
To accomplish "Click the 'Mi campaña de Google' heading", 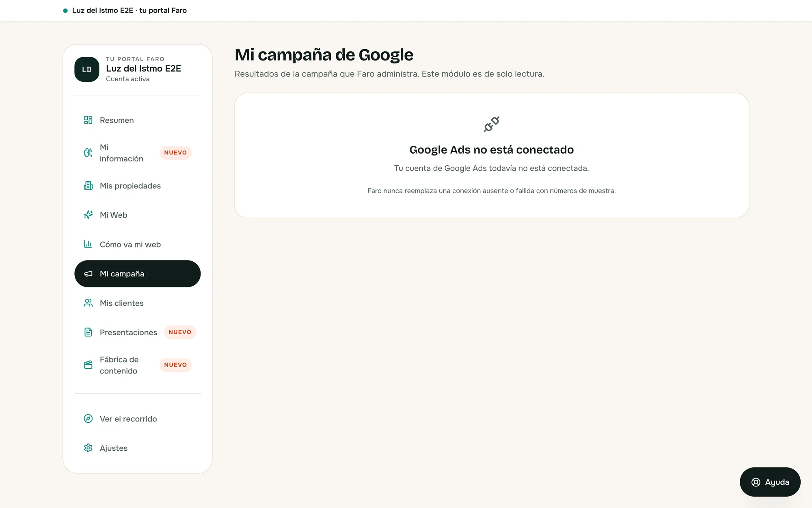I will 324,55.
